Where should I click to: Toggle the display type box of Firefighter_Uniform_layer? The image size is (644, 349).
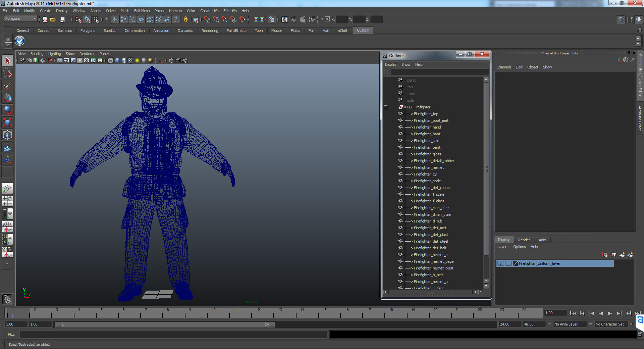tap(508, 263)
